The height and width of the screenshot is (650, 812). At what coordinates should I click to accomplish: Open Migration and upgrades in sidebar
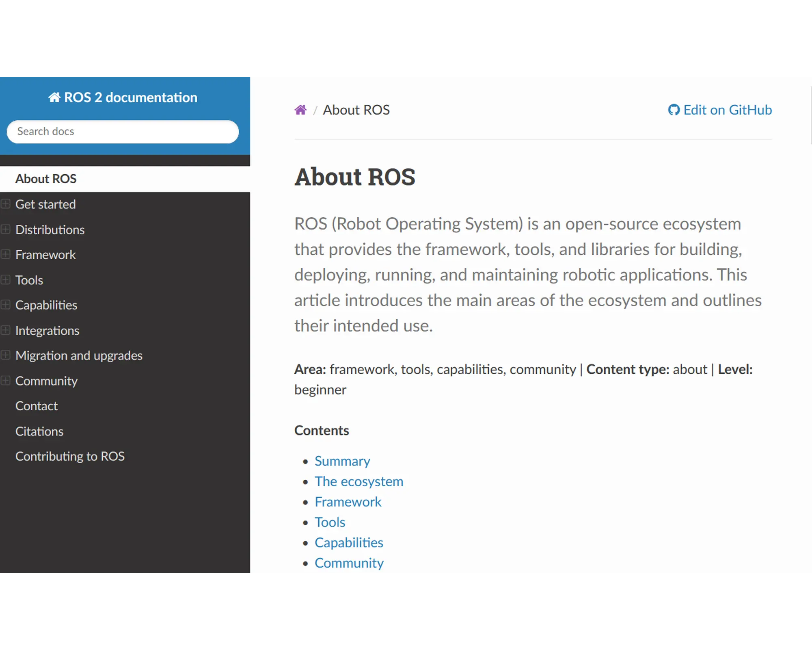pyautogui.click(x=79, y=356)
